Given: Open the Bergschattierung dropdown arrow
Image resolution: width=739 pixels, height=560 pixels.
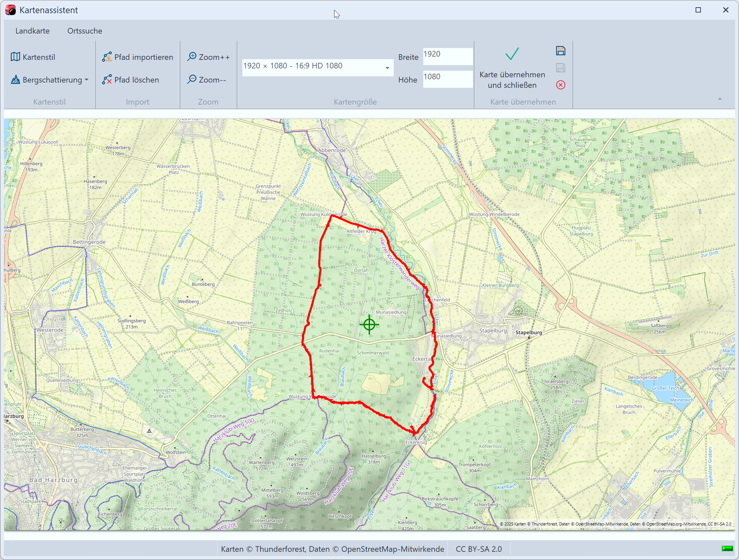Looking at the screenshot, I should tap(86, 80).
